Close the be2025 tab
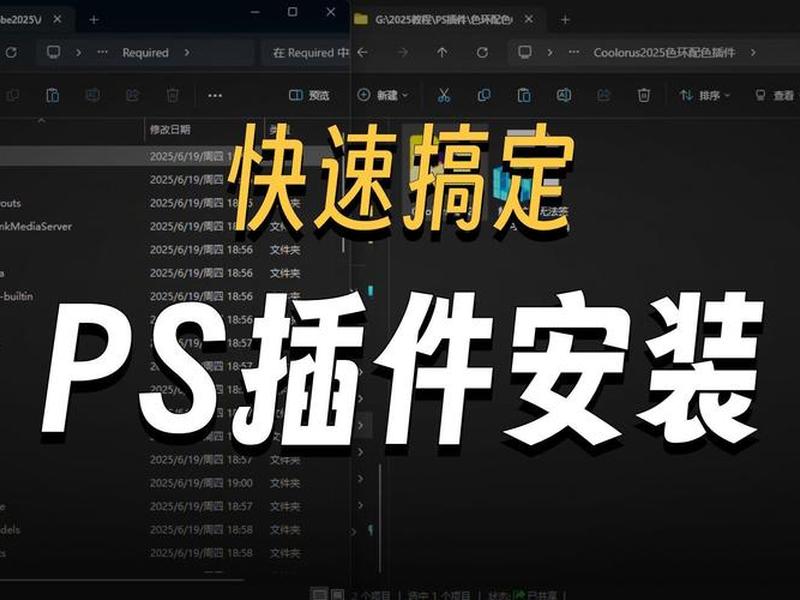Image resolution: width=800 pixels, height=600 pixels. [57, 19]
